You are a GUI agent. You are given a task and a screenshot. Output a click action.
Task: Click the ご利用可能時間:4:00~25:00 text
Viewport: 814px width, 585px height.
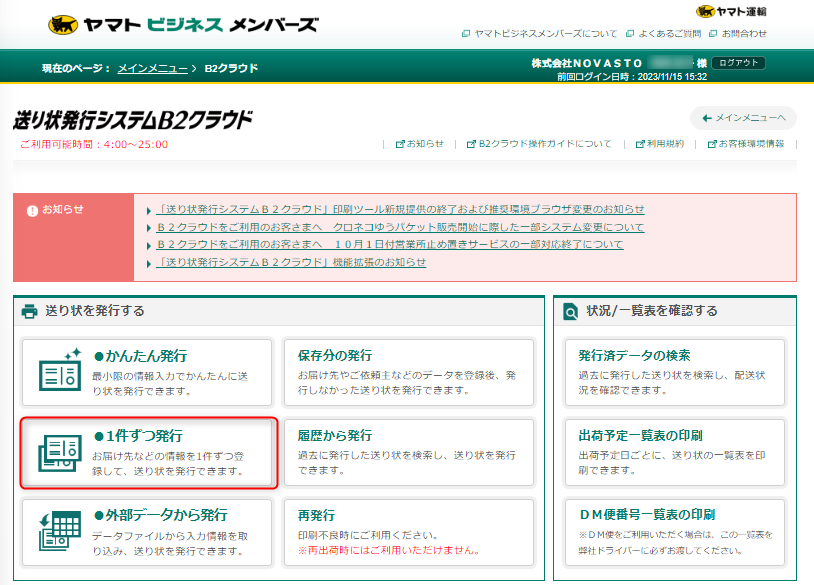click(x=94, y=144)
